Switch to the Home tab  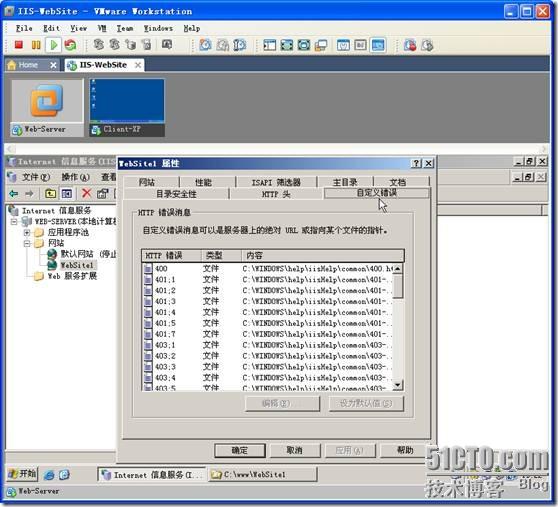coord(28,65)
